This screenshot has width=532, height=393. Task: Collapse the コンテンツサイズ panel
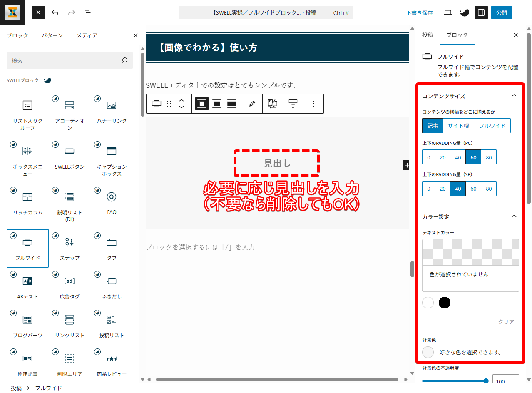coord(514,96)
